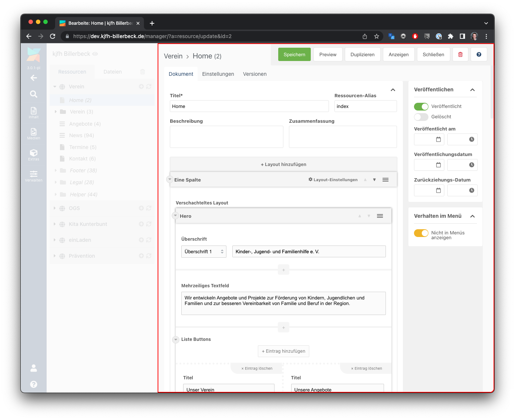Click the red trash delete icon
This screenshot has width=515, height=420.
[x=460, y=54]
